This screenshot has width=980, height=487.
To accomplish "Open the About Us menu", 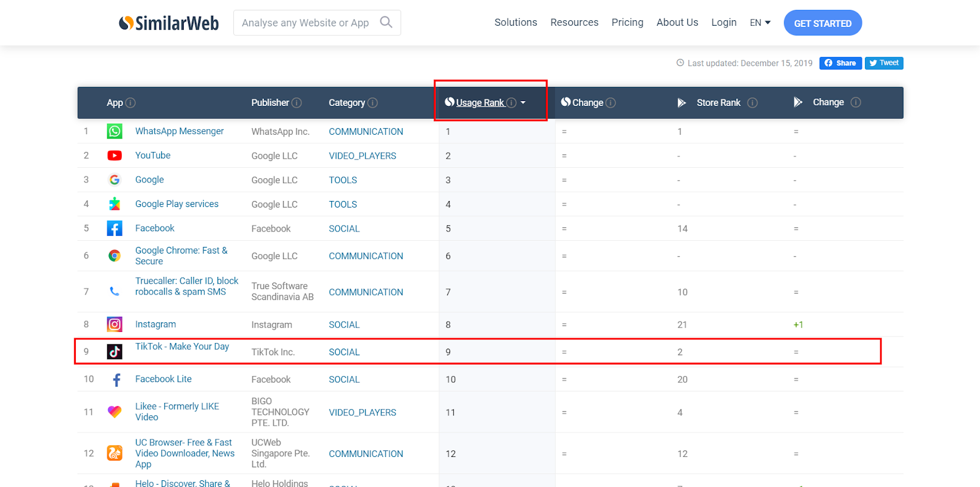I will coord(677,23).
